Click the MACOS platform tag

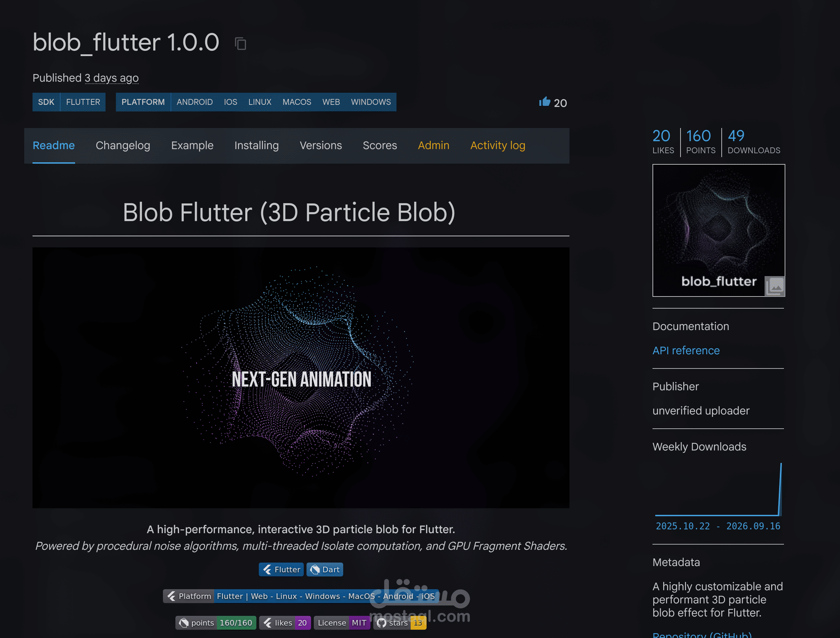coord(297,102)
